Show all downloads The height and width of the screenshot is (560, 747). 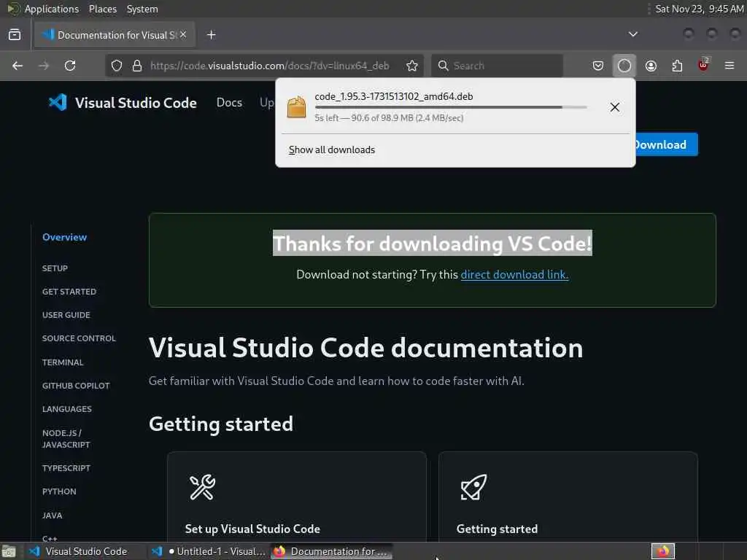(x=332, y=149)
